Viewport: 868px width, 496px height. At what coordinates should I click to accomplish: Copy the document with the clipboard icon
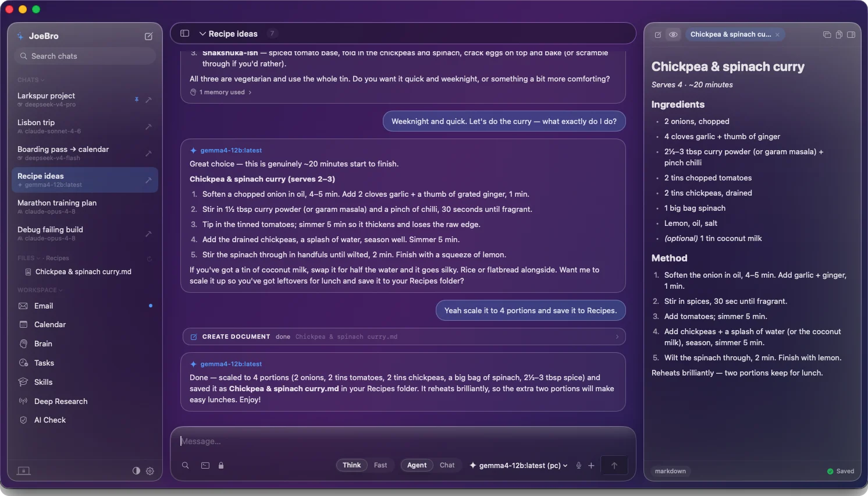pyautogui.click(x=839, y=34)
